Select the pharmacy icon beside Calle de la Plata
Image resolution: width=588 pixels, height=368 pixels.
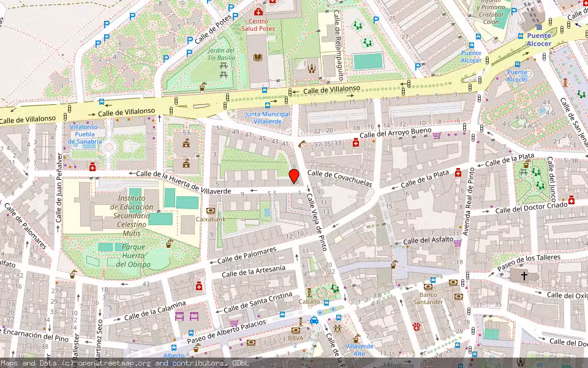click(458, 172)
